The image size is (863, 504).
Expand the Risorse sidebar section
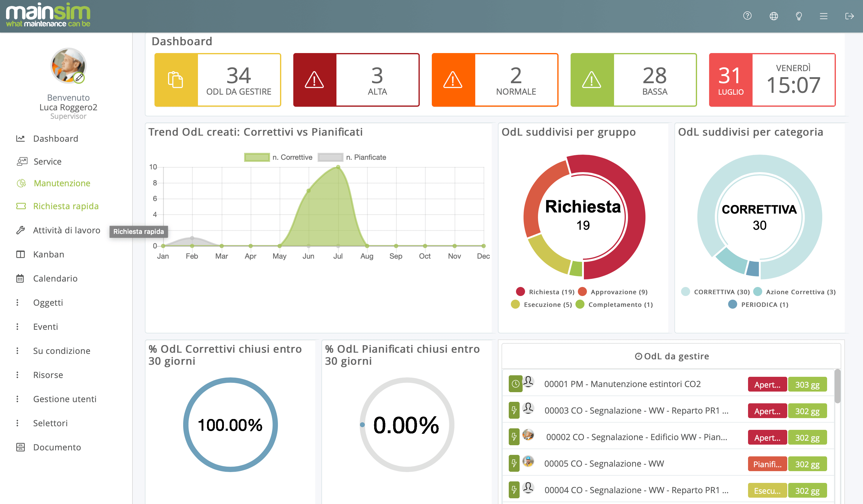[48, 375]
